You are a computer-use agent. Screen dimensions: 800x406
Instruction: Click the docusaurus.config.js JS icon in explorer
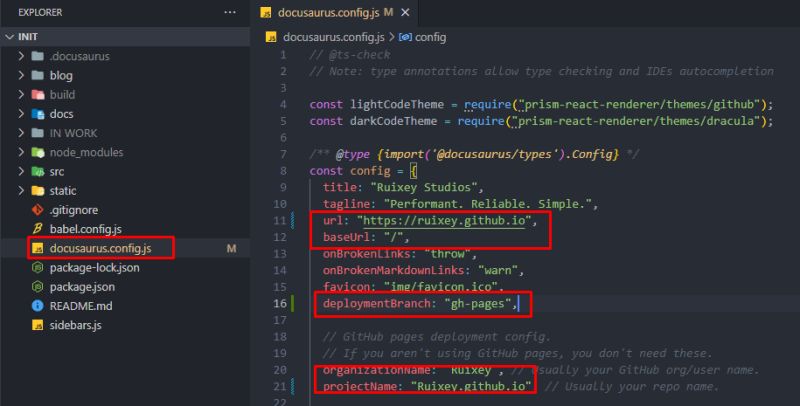click(38, 248)
